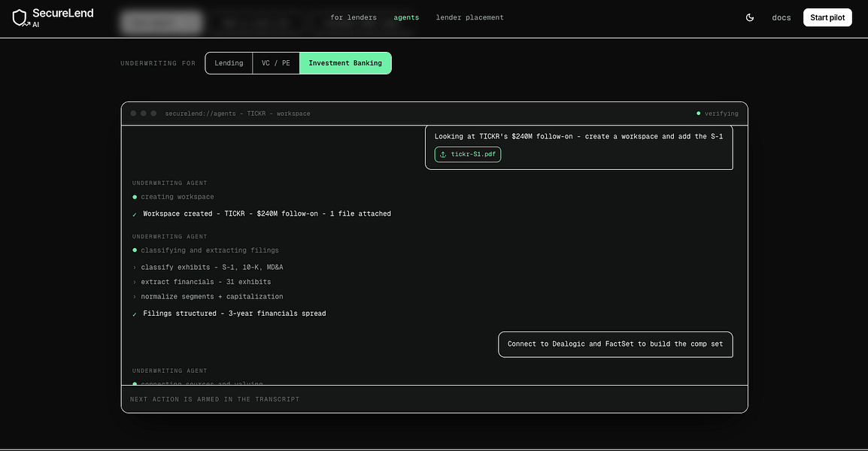Open the agents nav item
Image resolution: width=868 pixels, height=451 pixels.
coord(405,18)
